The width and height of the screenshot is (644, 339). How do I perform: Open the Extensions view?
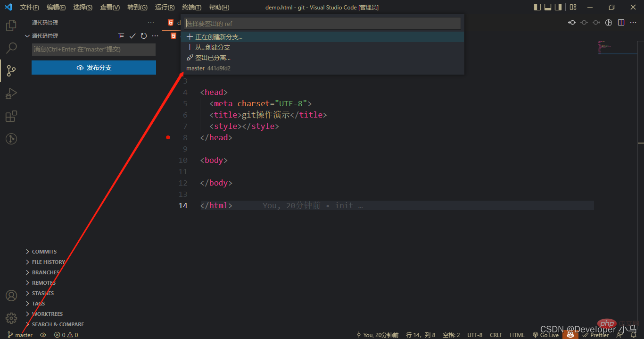(x=11, y=116)
